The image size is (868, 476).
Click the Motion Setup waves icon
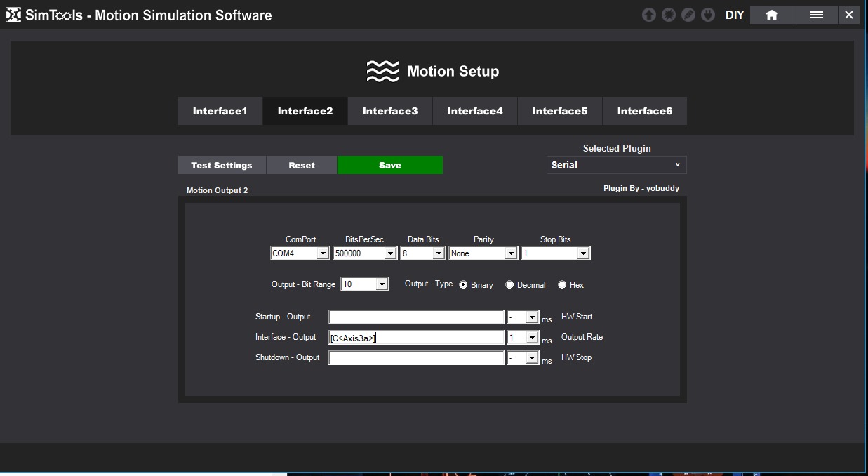click(x=382, y=71)
